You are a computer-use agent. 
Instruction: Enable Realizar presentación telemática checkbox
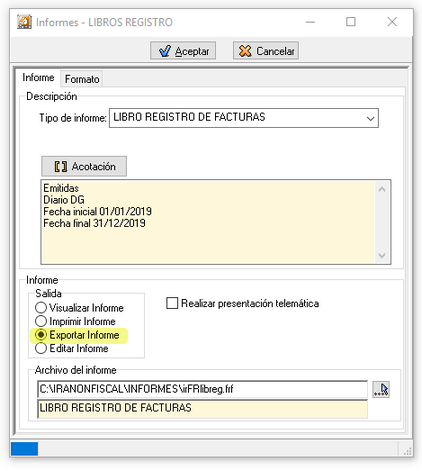coord(242,303)
